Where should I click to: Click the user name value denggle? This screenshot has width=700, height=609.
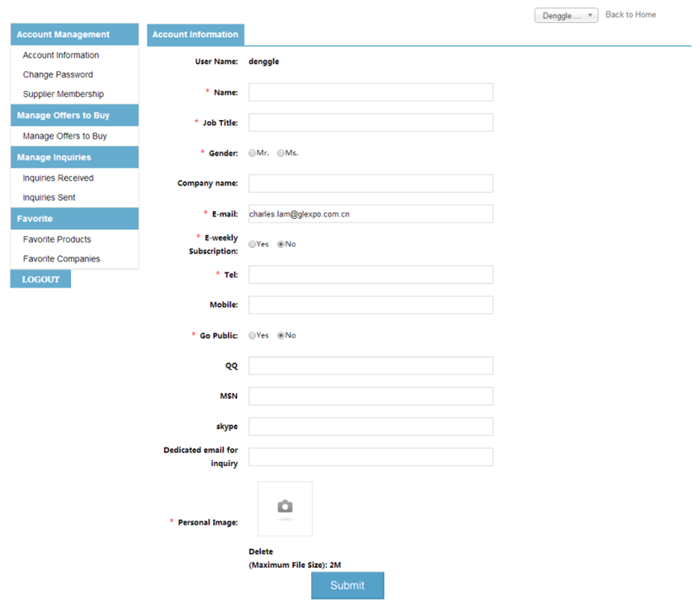click(x=264, y=62)
